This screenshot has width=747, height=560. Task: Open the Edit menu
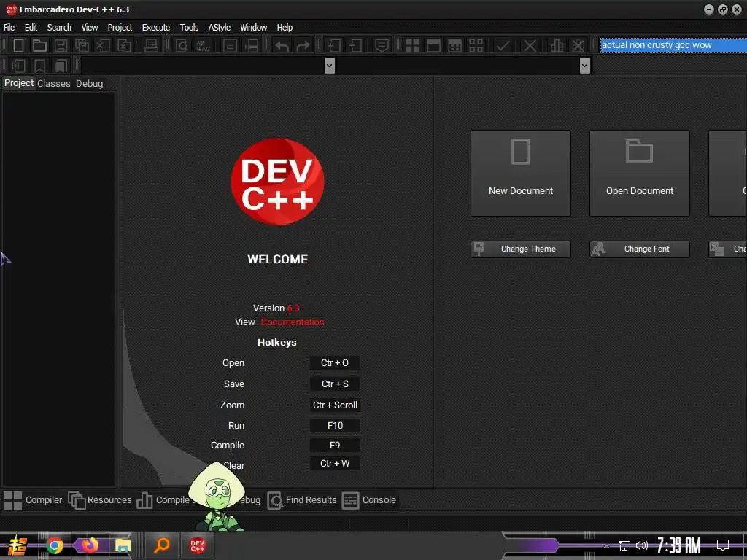31,28
